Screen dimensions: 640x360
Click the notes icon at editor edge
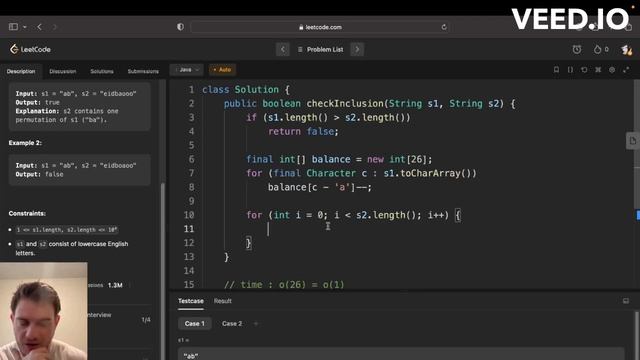point(633,141)
